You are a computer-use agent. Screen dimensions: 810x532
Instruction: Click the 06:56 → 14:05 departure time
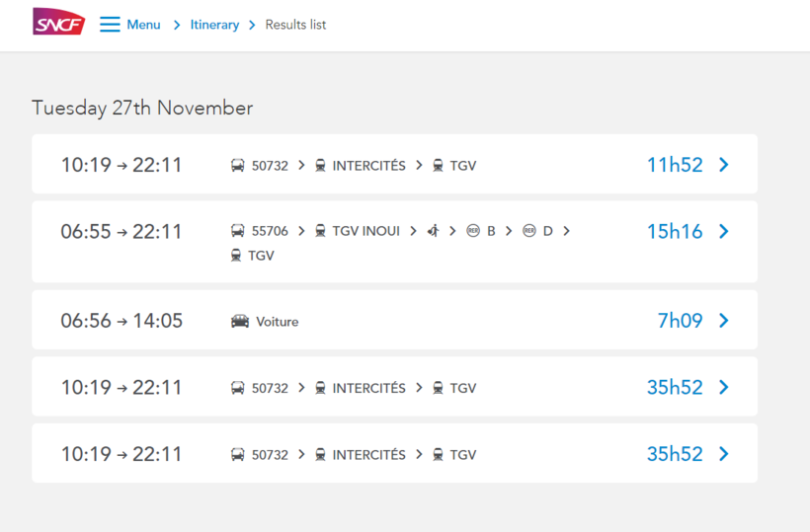pyautogui.click(x=121, y=320)
